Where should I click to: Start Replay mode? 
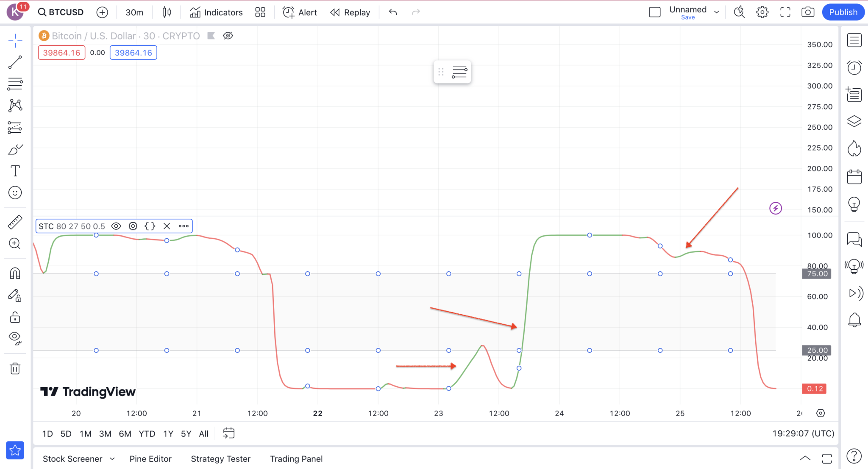pos(350,12)
